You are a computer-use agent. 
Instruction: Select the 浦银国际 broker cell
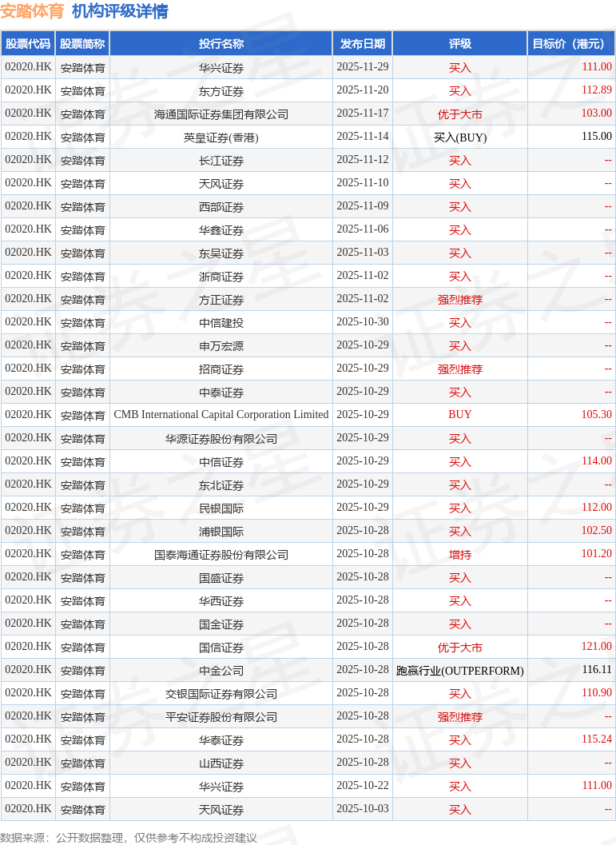pyautogui.click(x=221, y=532)
